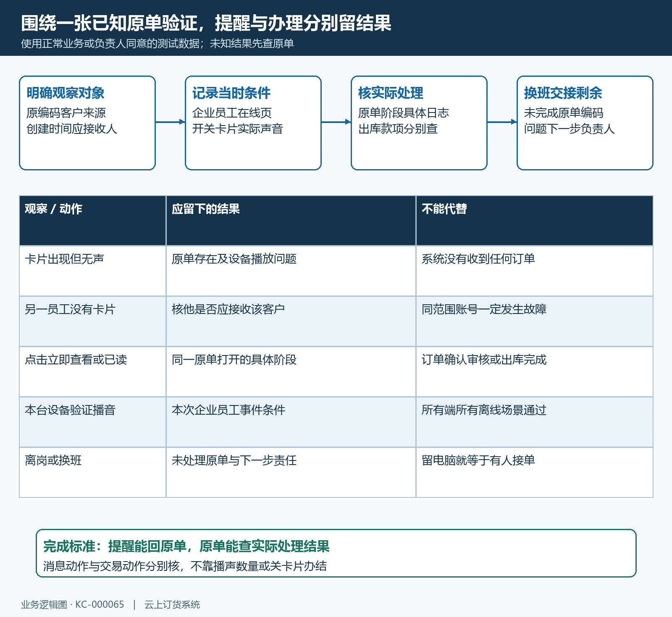Select the cell 同一原单打开的具体阶段
This screenshot has height=617, width=672.
291,371
